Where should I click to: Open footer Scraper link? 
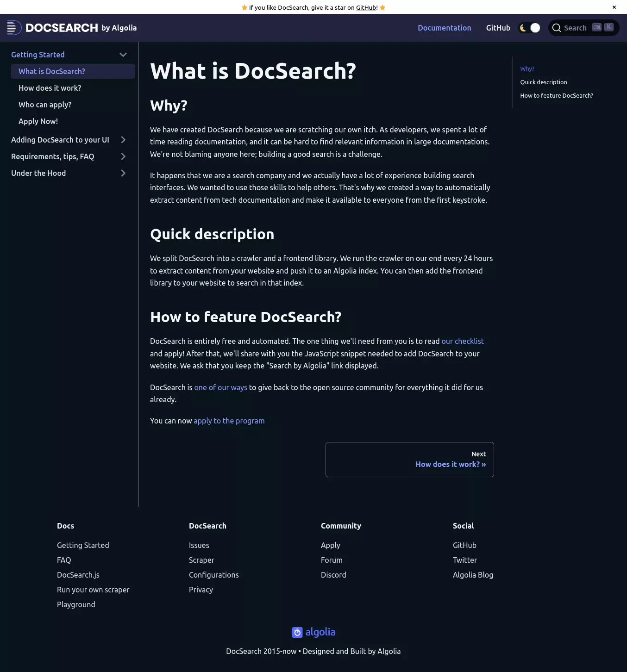click(201, 560)
